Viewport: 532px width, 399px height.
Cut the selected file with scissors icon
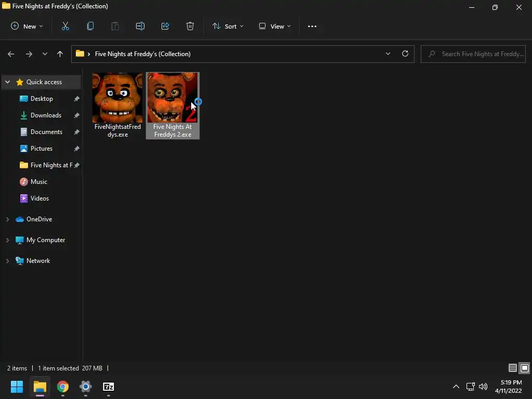[65, 26]
